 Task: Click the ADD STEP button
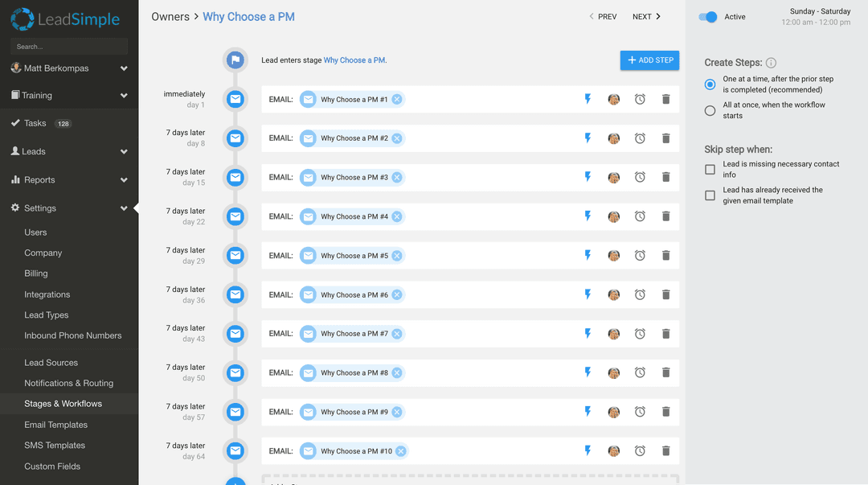tap(649, 60)
